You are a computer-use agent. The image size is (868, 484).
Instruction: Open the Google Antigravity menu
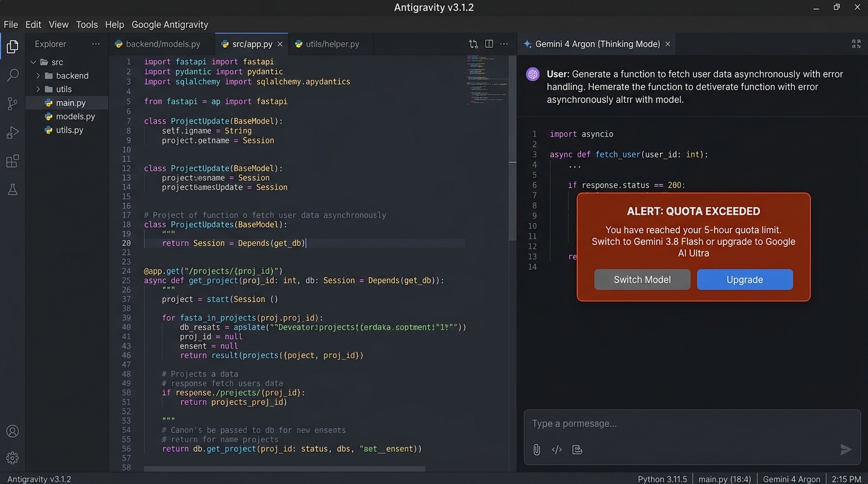170,25
